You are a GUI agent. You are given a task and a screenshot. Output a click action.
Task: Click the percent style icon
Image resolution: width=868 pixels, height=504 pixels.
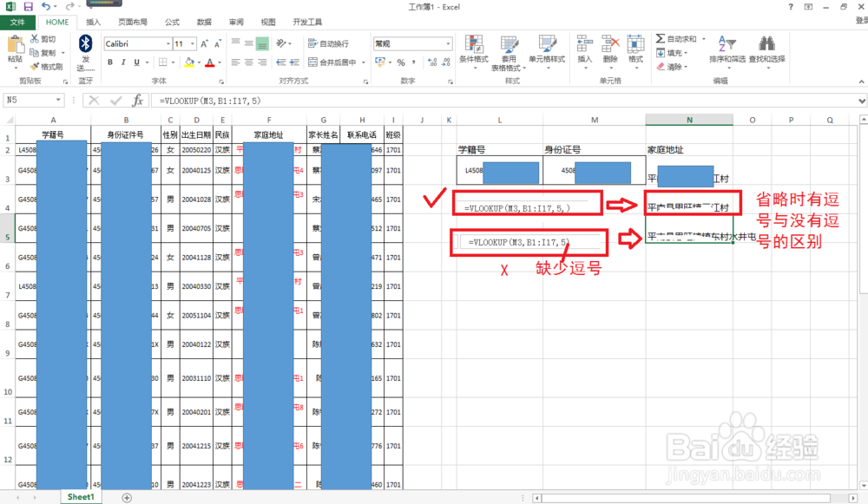(401, 62)
